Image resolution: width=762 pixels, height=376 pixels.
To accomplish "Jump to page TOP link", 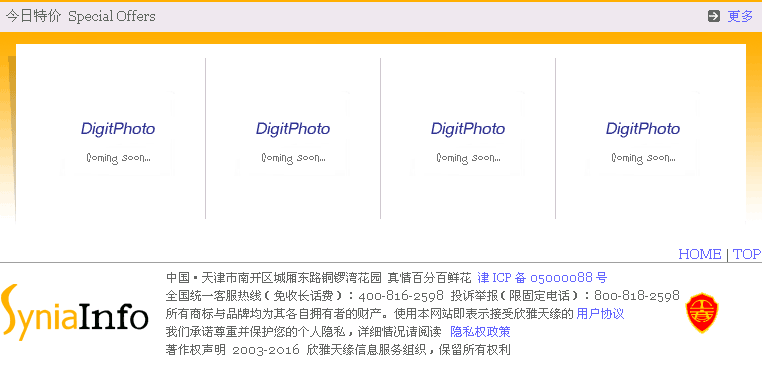I will click(x=747, y=254).
